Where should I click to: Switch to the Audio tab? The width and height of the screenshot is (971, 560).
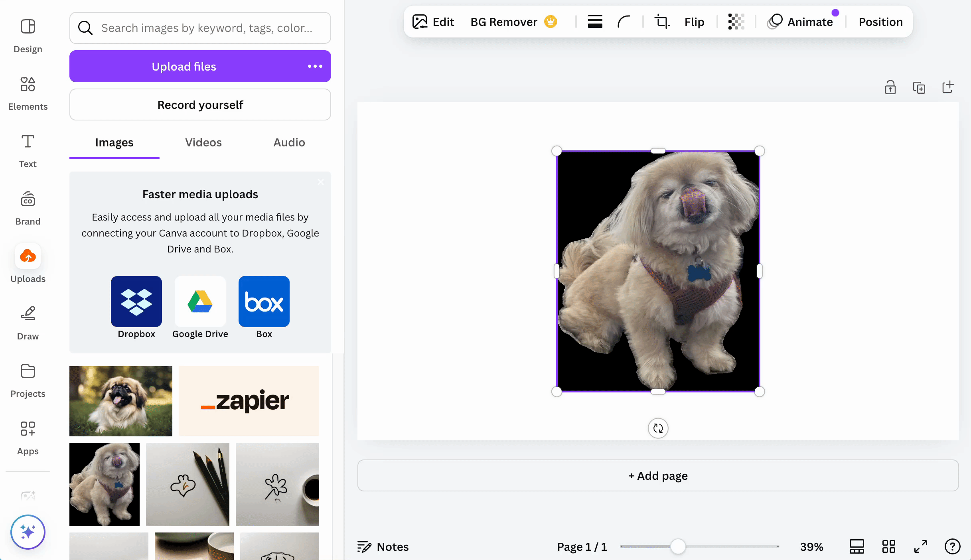pos(289,142)
